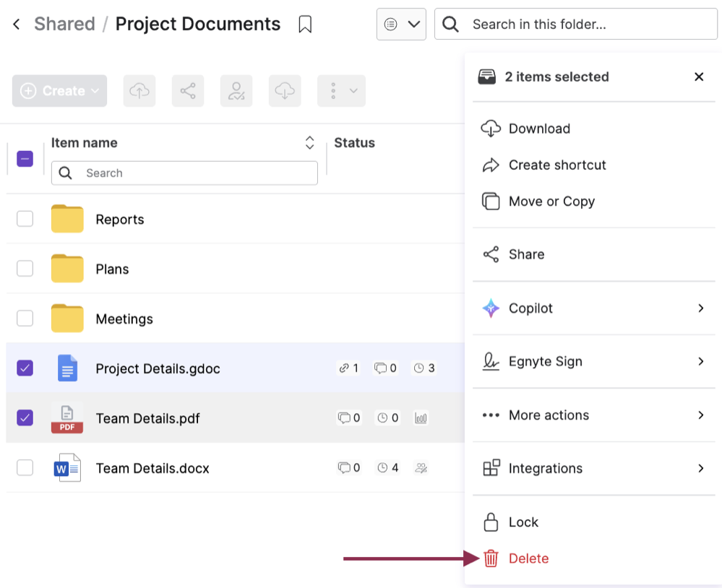Check the checkbox next to Reports folder
The image size is (722, 588).
[25, 218]
